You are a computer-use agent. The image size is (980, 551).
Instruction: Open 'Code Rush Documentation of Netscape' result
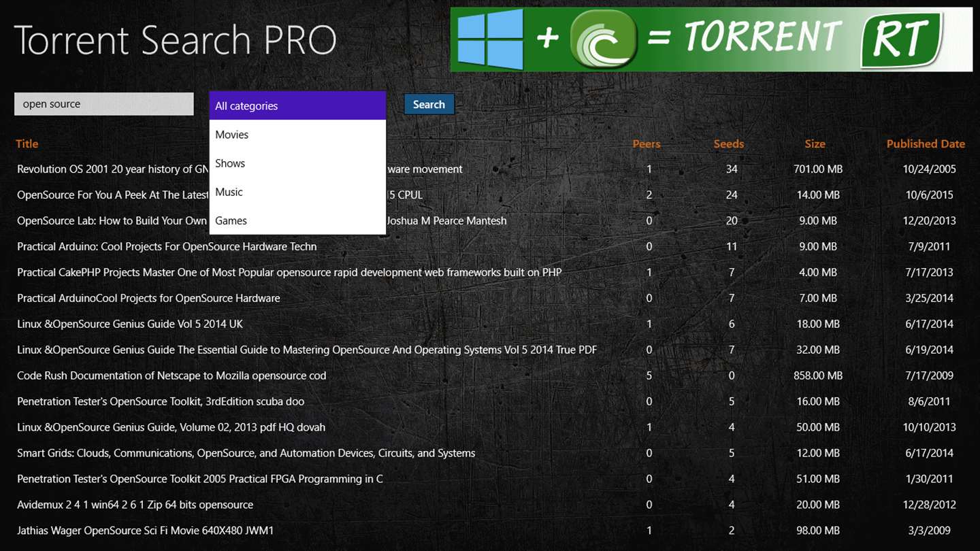click(x=171, y=375)
